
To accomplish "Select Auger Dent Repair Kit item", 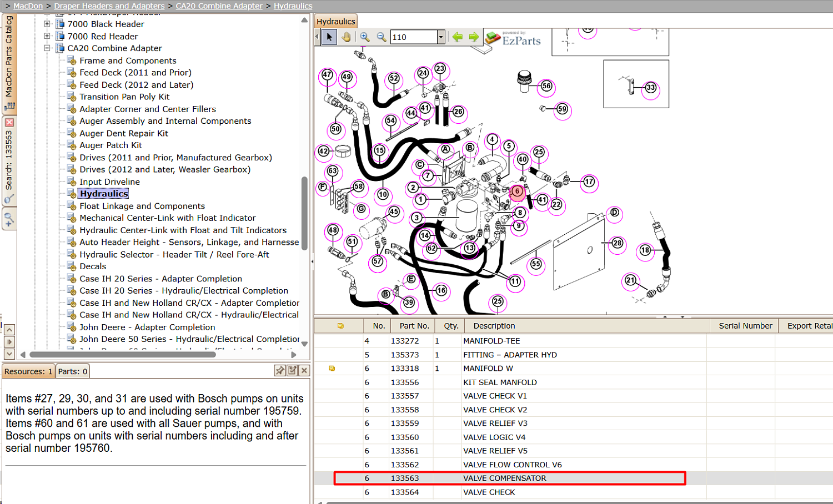I will point(124,133).
